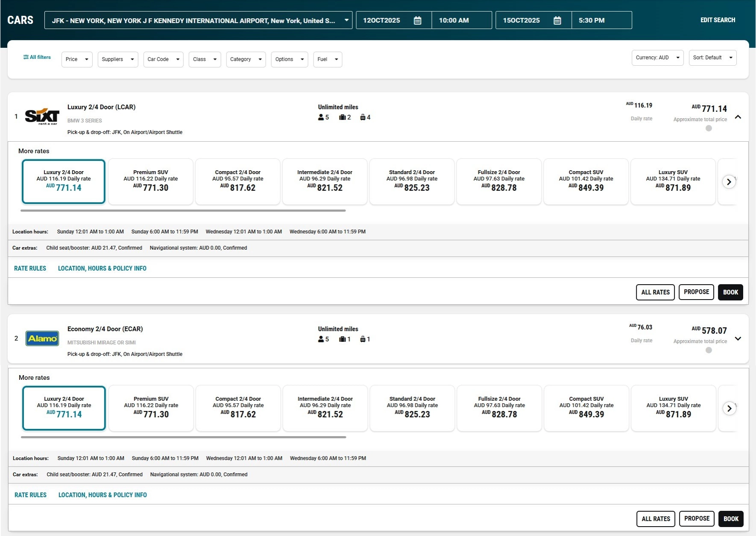Open RATE RULES for the Alamo listing

30,495
